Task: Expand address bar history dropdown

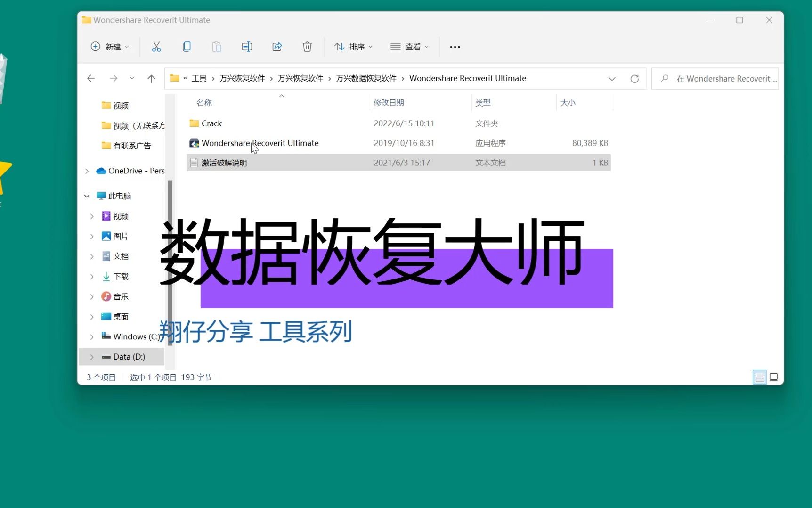Action: [x=612, y=79]
